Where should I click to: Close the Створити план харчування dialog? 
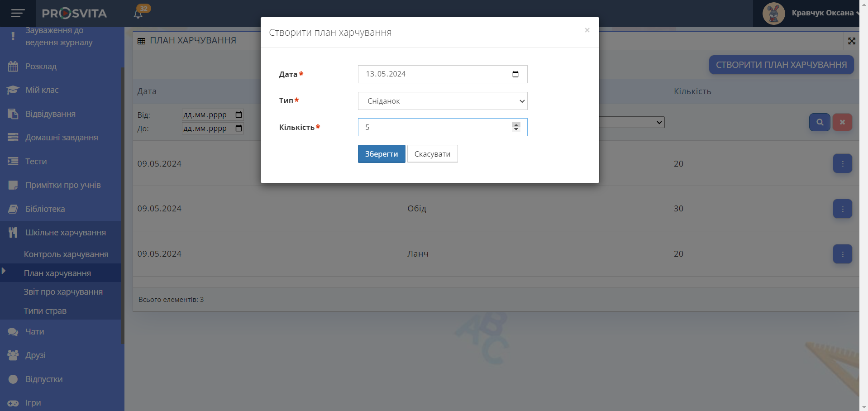tap(587, 30)
